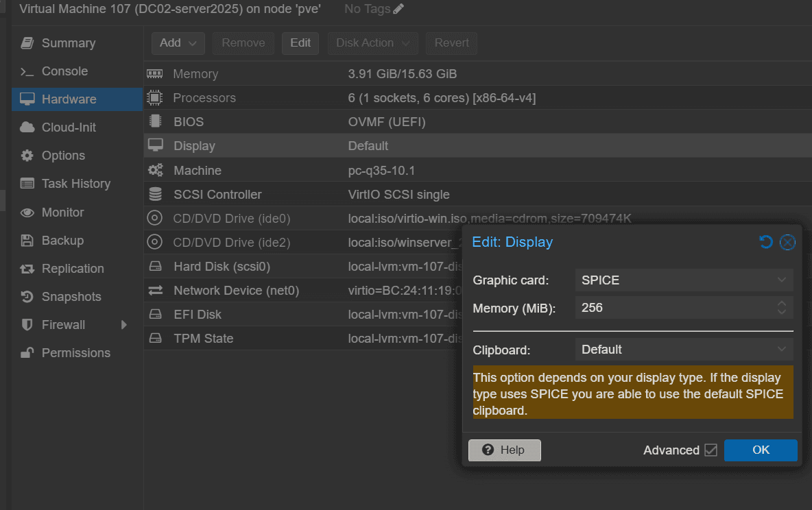Select the Processors row in hardware list
Image resolution: width=812 pixels, height=510 pixels.
(477, 98)
